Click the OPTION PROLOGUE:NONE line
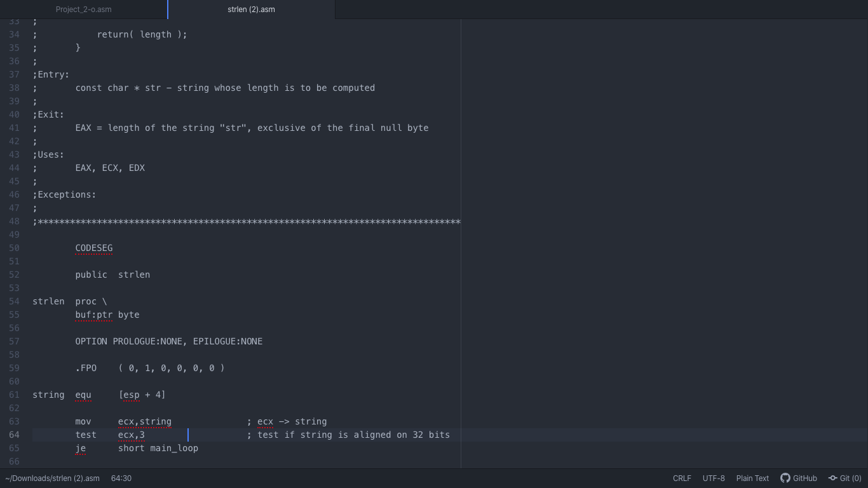This screenshot has width=868, height=488. click(x=168, y=341)
